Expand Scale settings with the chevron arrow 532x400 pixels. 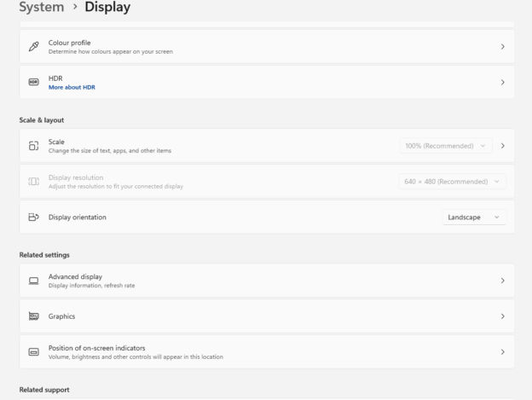[503, 146]
